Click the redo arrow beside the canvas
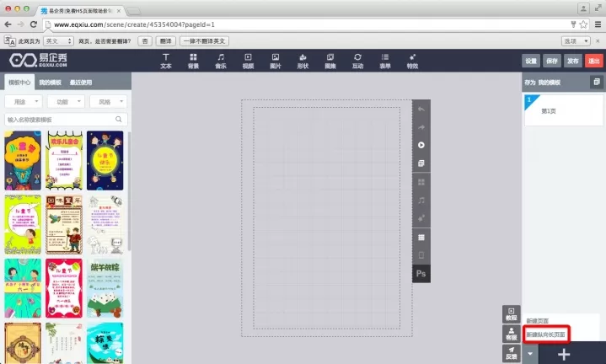Image resolution: width=606 pixels, height=364 pixels. click(421, 127)
